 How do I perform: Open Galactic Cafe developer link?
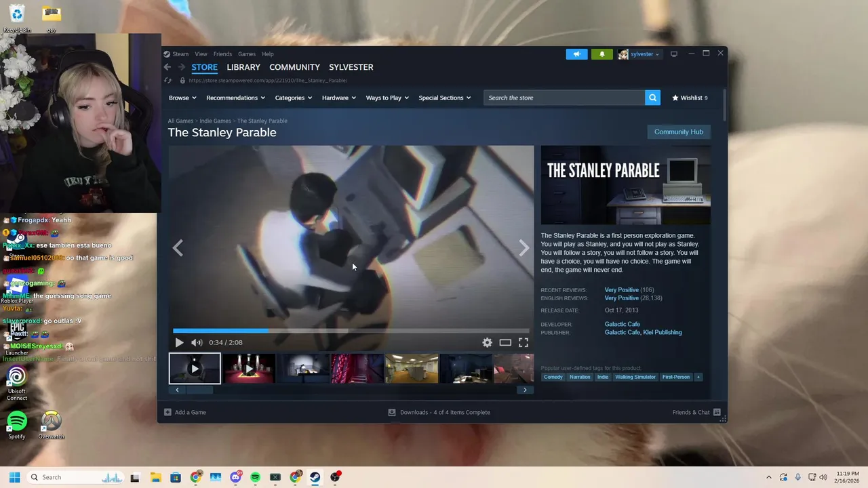tap(622, 324)
